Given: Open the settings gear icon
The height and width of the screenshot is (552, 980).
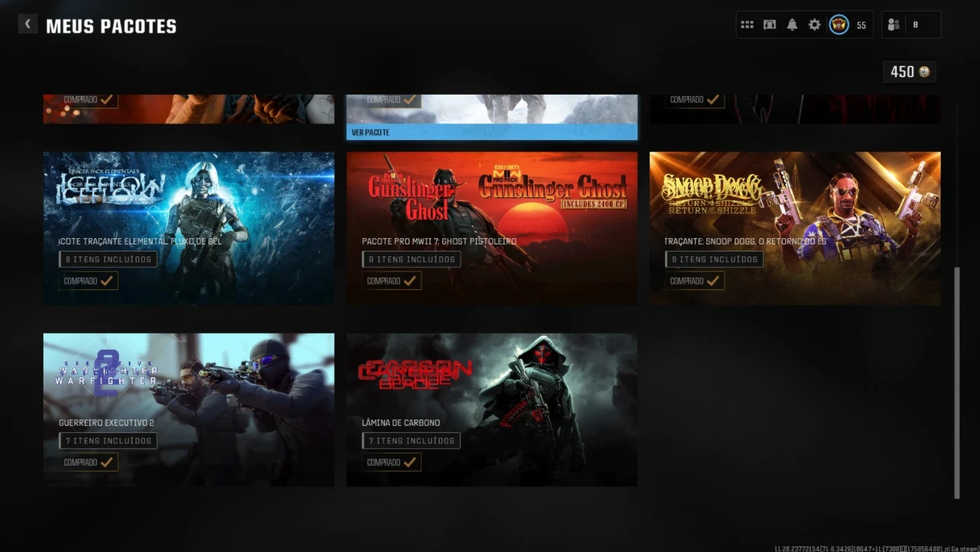Looking at the screenshot, I should coord(814,25).
